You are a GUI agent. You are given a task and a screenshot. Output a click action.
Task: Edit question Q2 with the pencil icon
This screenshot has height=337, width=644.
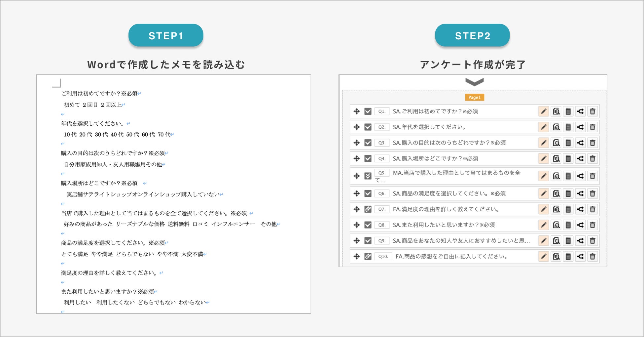(544, 127)
